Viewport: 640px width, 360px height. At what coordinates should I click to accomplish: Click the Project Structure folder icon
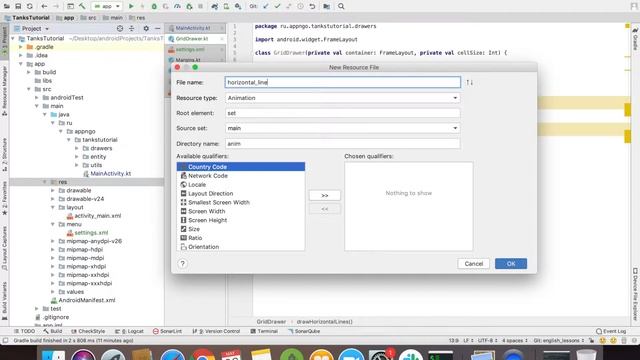point(327,6)
